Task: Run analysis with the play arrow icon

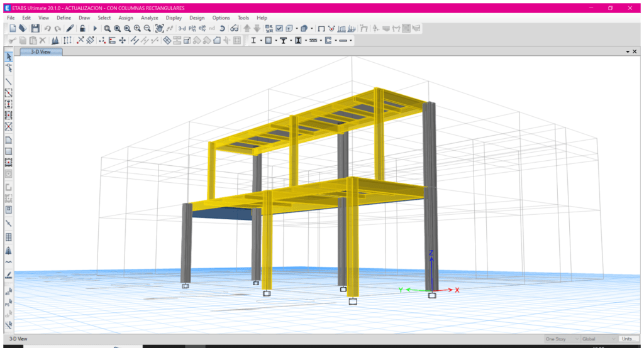Action: 95,28
